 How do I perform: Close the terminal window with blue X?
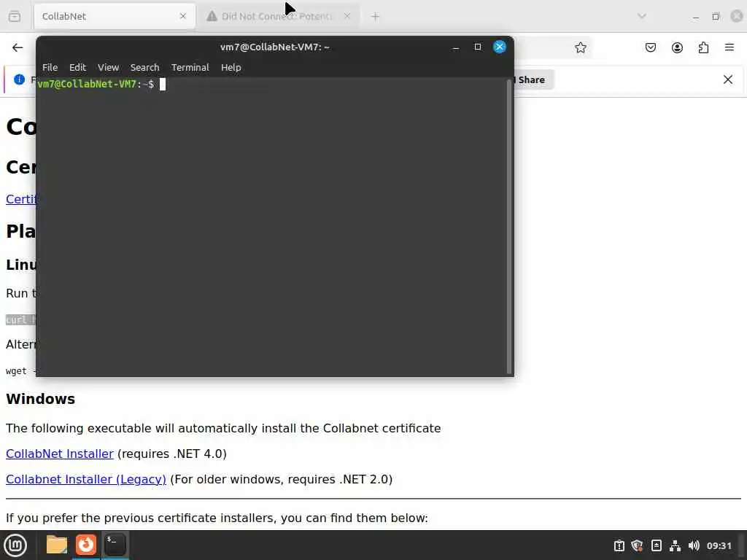pyautogui.click(x=499, y=47)
